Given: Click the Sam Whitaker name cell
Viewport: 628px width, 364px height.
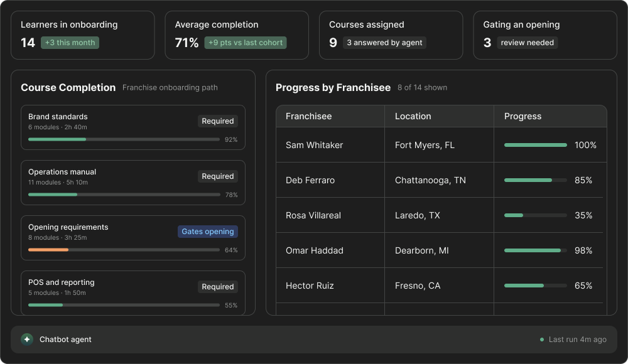Looking at the screenshot, I should [x=330, y=145].
